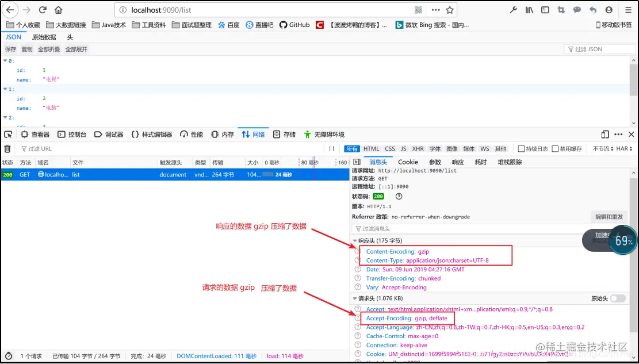The height and width of the screenshot is (364, 639).
Task: Click the performance analysis stopwatch icon
Action: (x=9, y=356)
